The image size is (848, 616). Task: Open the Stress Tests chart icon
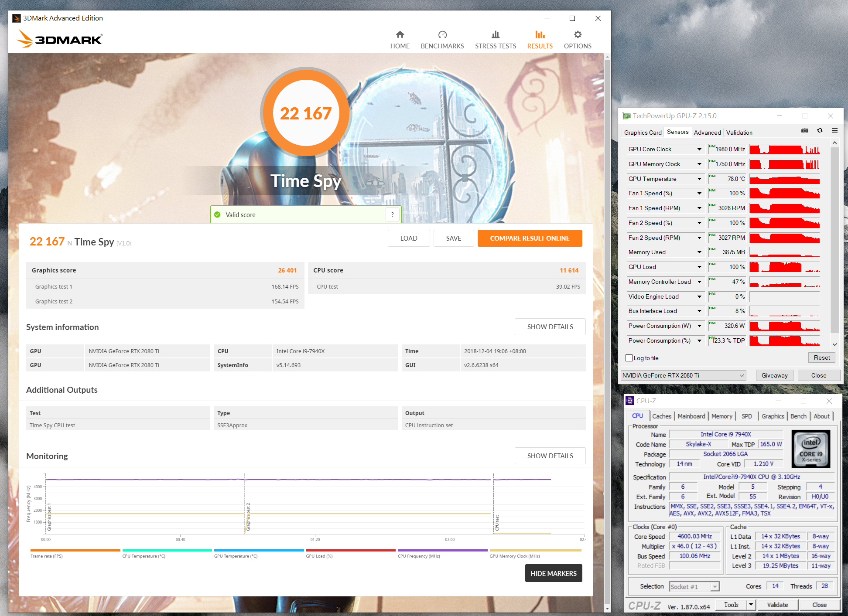(496, 34)
